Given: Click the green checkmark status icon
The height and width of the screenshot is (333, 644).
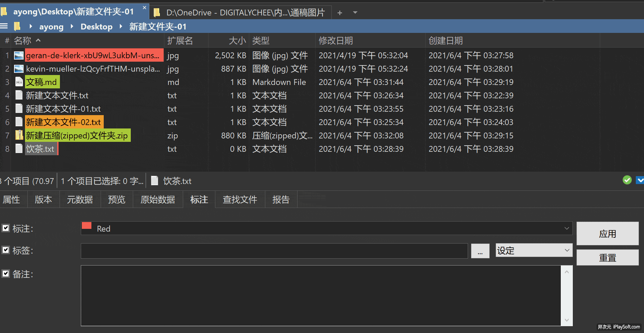Looking at the screenshot, I should 627,180.
